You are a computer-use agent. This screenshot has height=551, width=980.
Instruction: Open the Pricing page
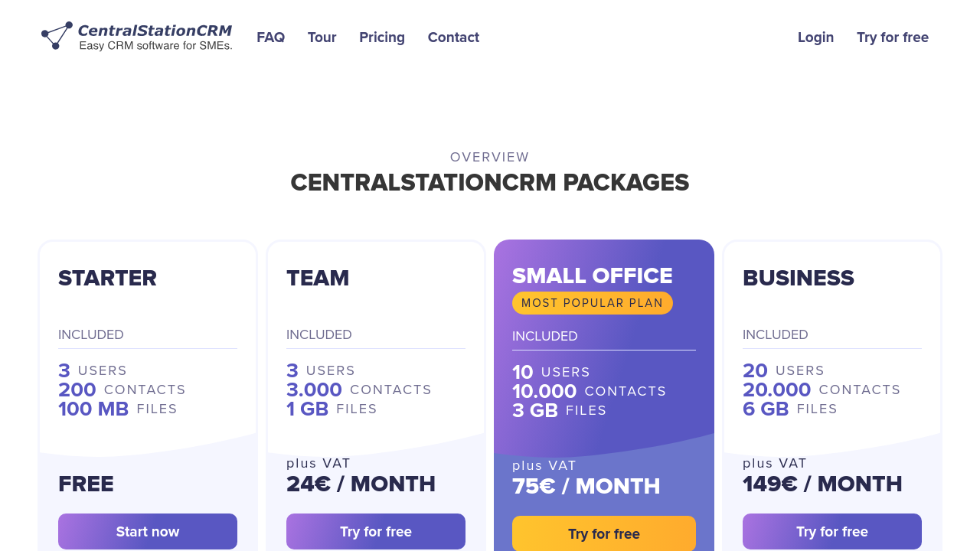(382, 37)
